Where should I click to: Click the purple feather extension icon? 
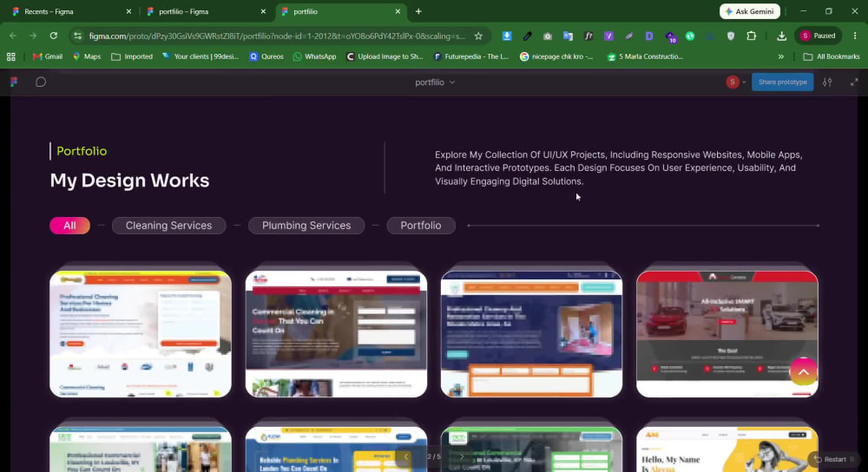pyautogui.click(x=628, y=36)
